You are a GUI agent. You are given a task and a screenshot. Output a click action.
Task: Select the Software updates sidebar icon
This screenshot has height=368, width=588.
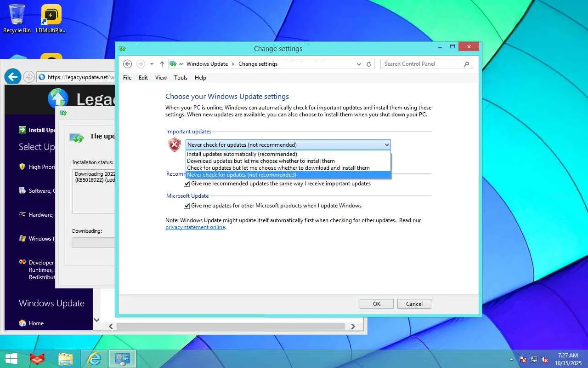pyautogui.click(x=22, y=190)
